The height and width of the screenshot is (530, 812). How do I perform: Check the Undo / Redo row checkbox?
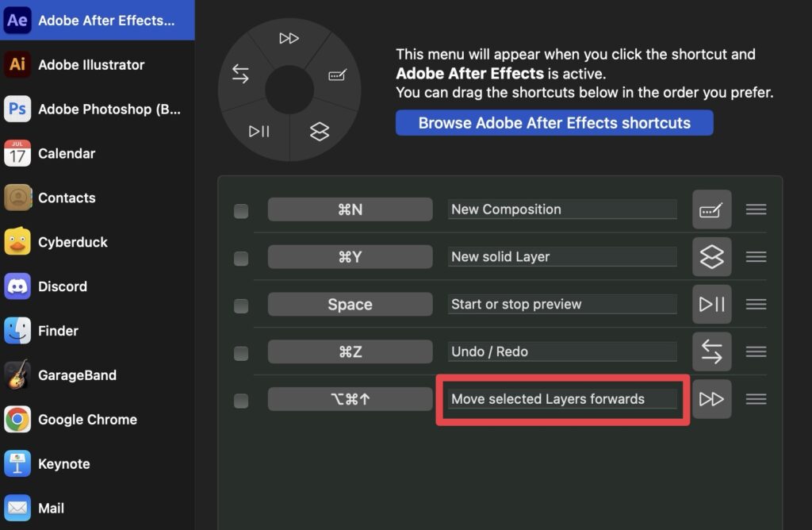pyautogui.click(x=241, y=353)
